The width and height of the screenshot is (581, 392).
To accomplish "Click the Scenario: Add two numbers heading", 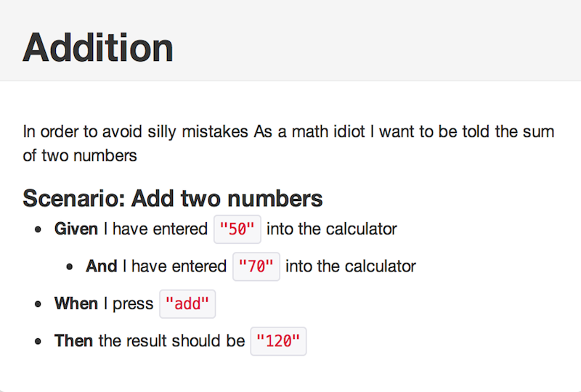I will (x=173, y=198).
